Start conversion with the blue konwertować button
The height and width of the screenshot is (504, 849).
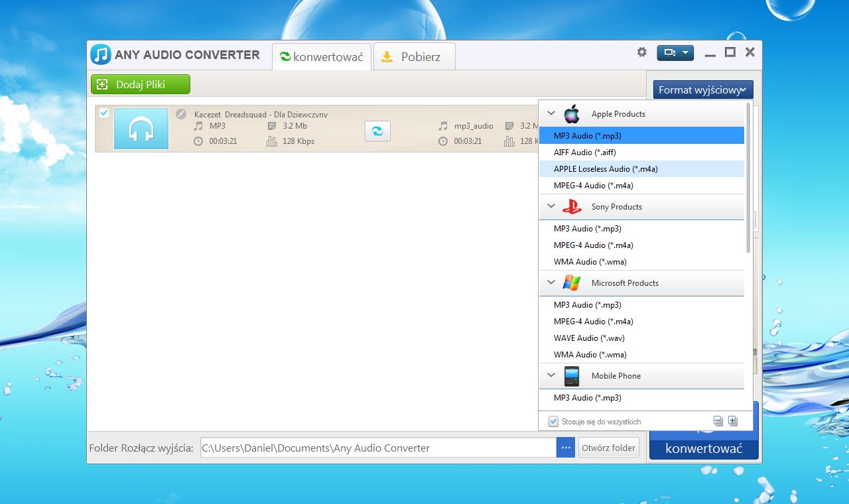click(x=704, y=448)
